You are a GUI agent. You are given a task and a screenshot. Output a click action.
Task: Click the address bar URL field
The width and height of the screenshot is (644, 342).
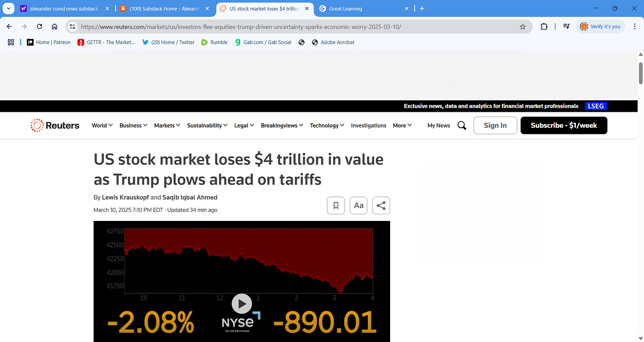pos(299,27)
